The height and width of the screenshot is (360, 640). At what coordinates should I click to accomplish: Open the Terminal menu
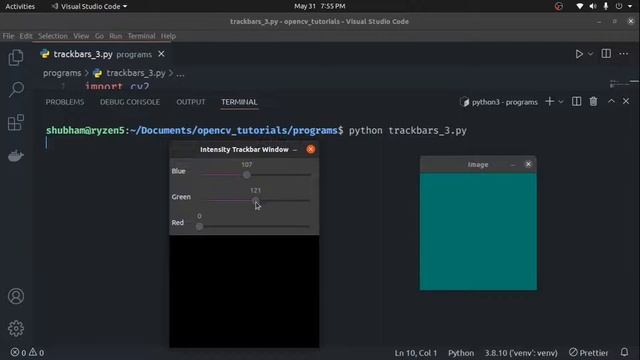point(141,36)
